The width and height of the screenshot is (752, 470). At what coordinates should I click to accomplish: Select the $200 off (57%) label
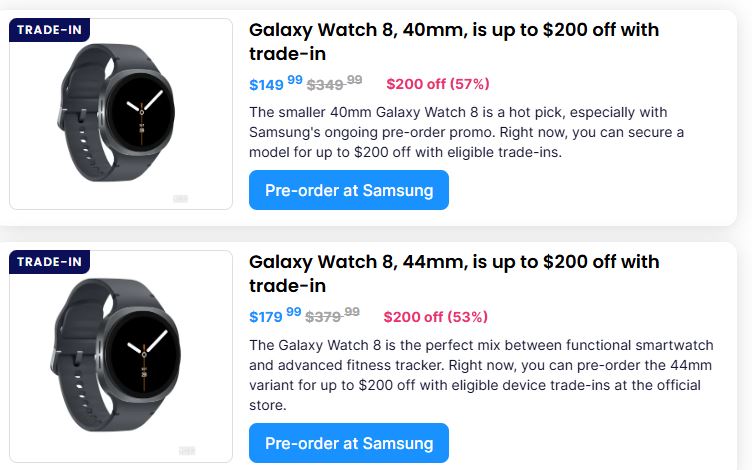click(437, 84)
